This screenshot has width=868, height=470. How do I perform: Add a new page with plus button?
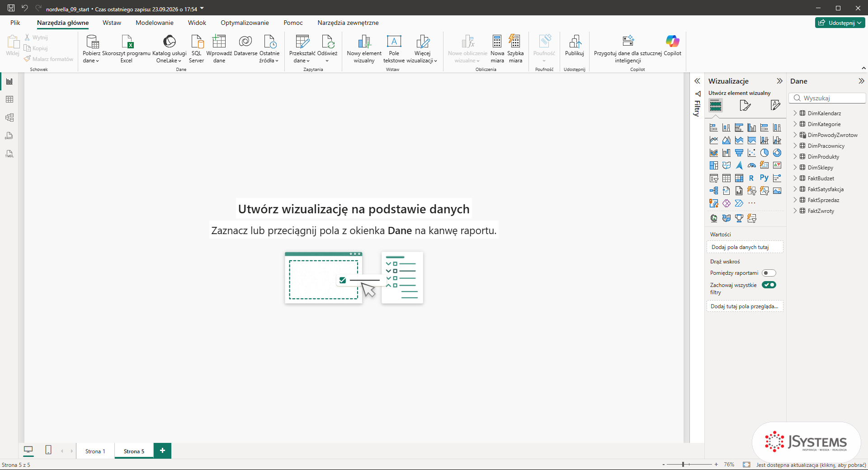point(162,451)
